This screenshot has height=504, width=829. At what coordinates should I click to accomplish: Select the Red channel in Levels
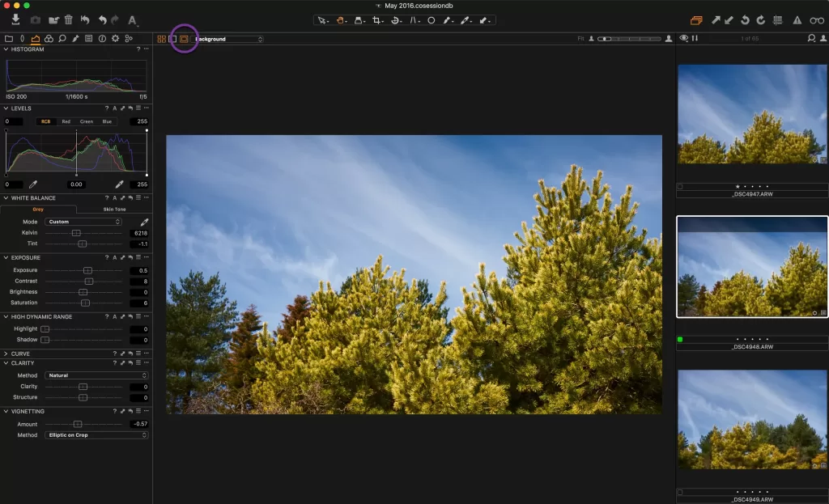66,121
